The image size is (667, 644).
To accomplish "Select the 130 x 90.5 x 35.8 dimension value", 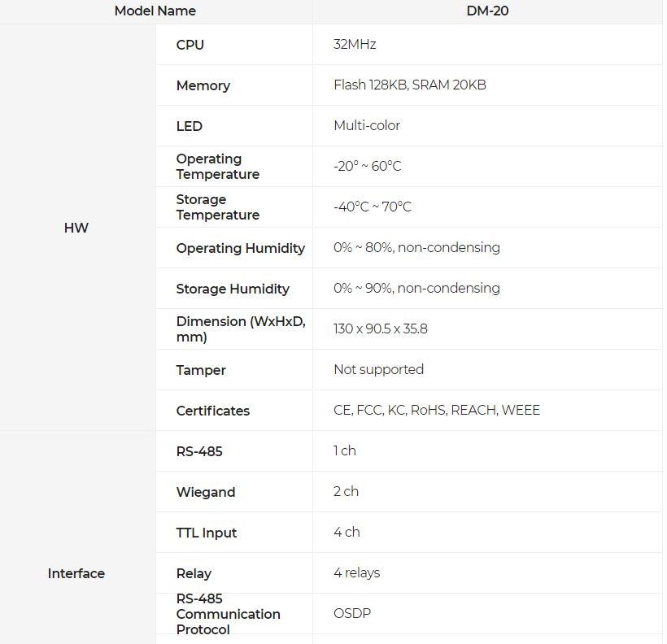I will click(x=380, y=329).
